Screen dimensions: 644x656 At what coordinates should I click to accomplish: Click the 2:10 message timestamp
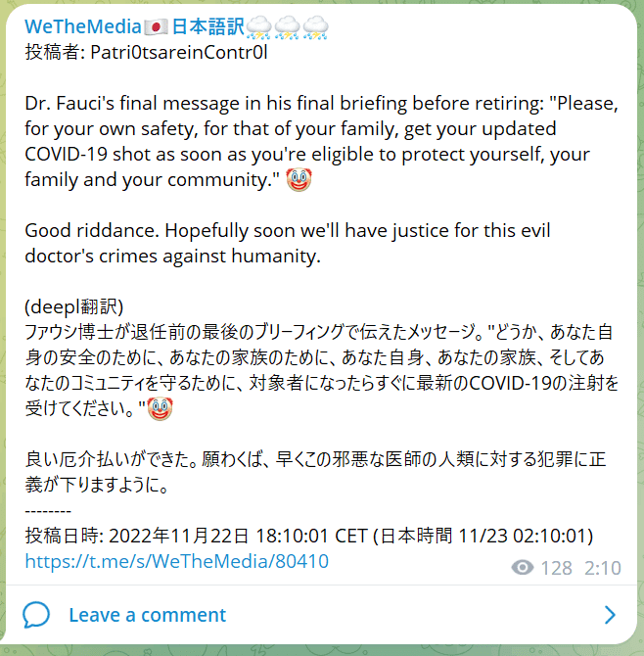pyautogui.click(x=603, y=568)
